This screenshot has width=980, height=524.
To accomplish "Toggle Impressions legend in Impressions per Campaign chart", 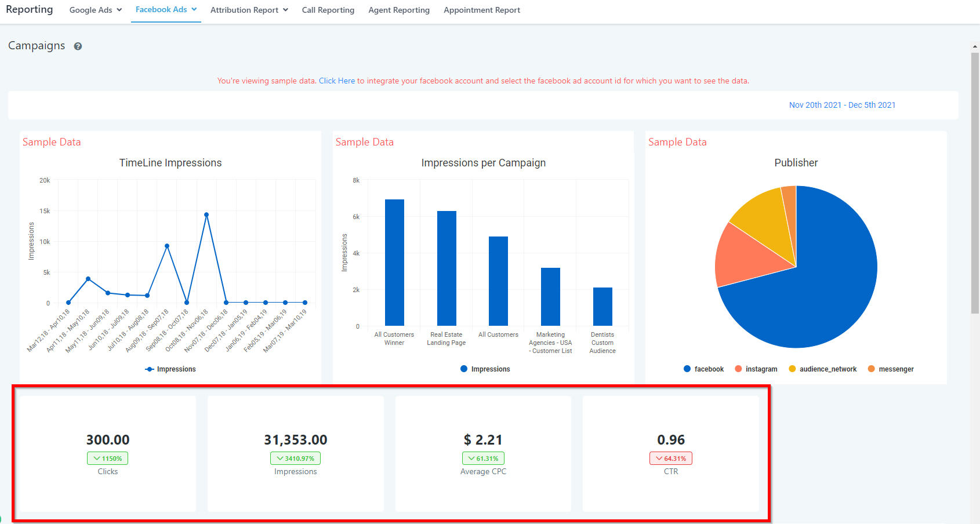I will coord(485,369).
